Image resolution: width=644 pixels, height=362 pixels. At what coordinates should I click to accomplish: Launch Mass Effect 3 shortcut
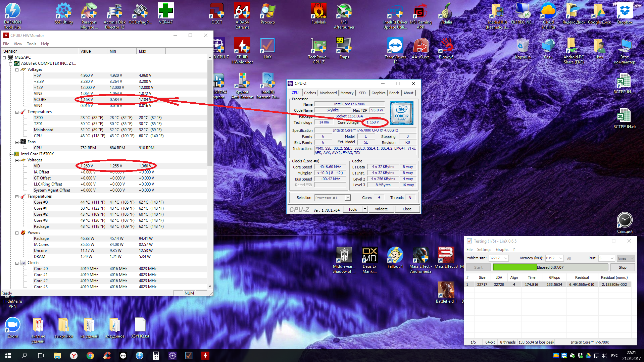tap(446, 258)
